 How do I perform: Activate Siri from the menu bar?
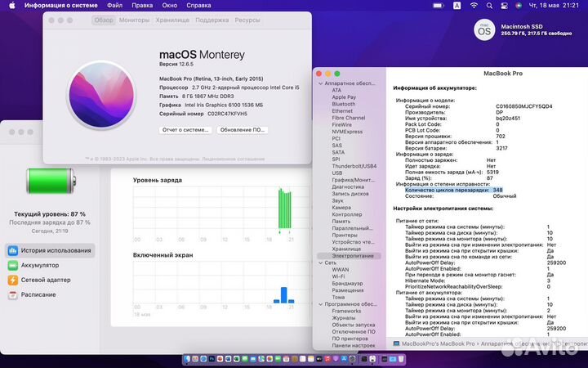pos(519,6)
